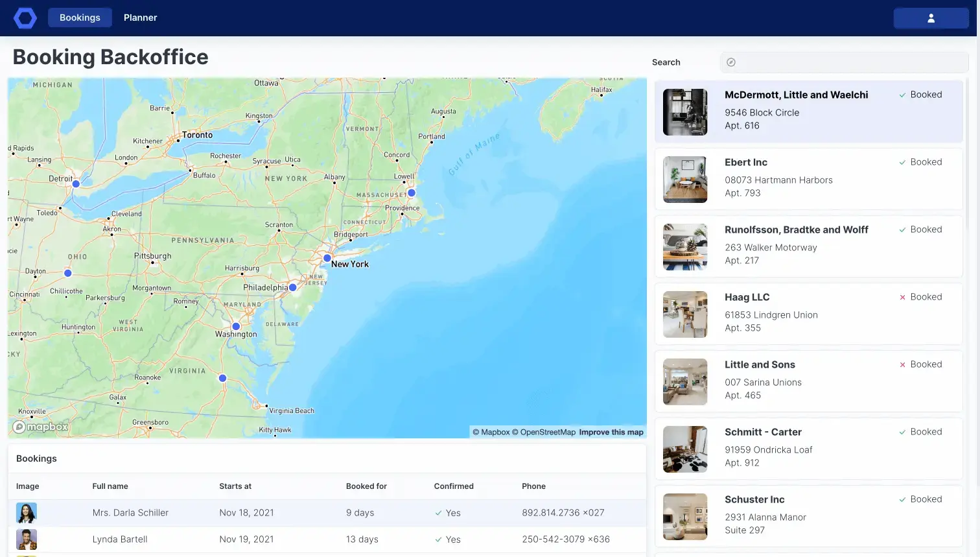Click the map marker at Washington

click(236, 326)
